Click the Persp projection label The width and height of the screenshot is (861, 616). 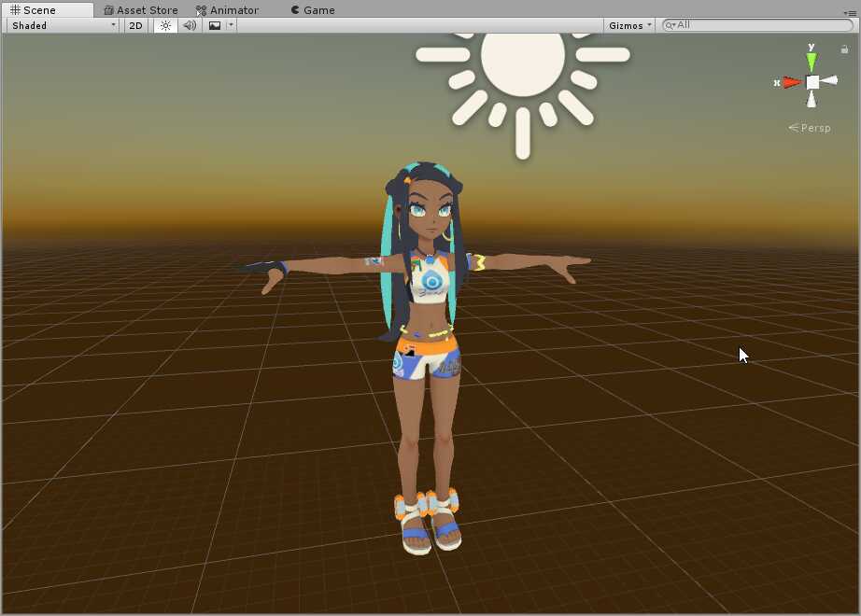point(810,128)
